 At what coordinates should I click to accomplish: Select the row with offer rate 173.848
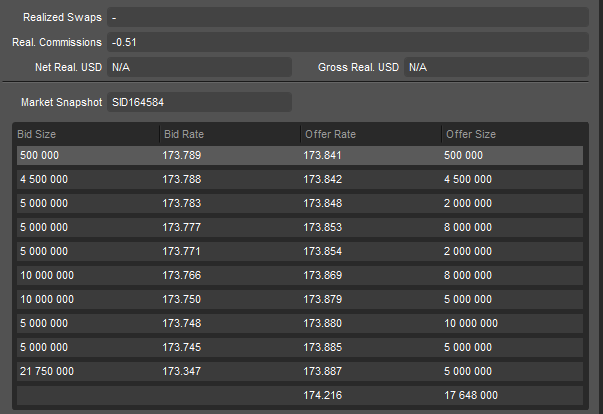tap(300, 203)
